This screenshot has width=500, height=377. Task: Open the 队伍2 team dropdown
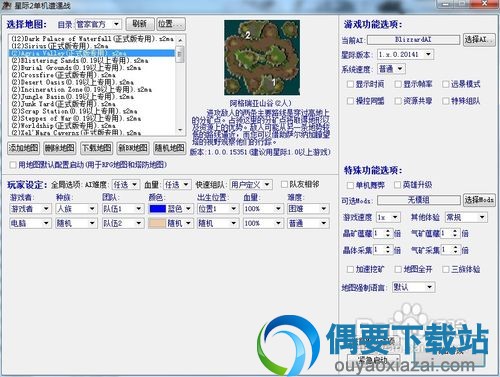pyautogui.click(x=123, y=223)
